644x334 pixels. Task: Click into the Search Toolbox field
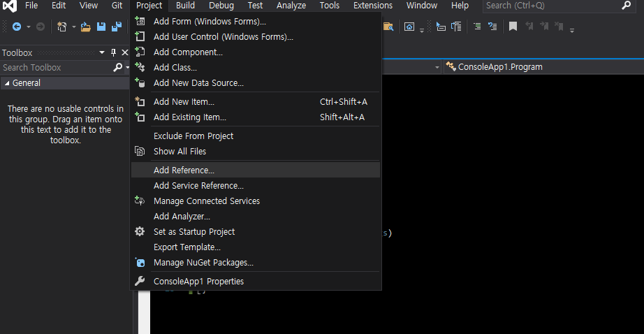click(x=57, y=67)
